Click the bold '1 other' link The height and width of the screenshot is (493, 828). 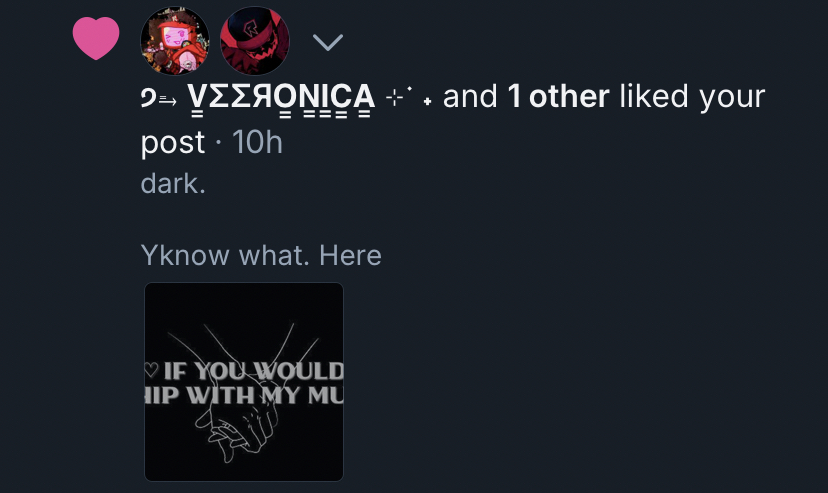558,97
